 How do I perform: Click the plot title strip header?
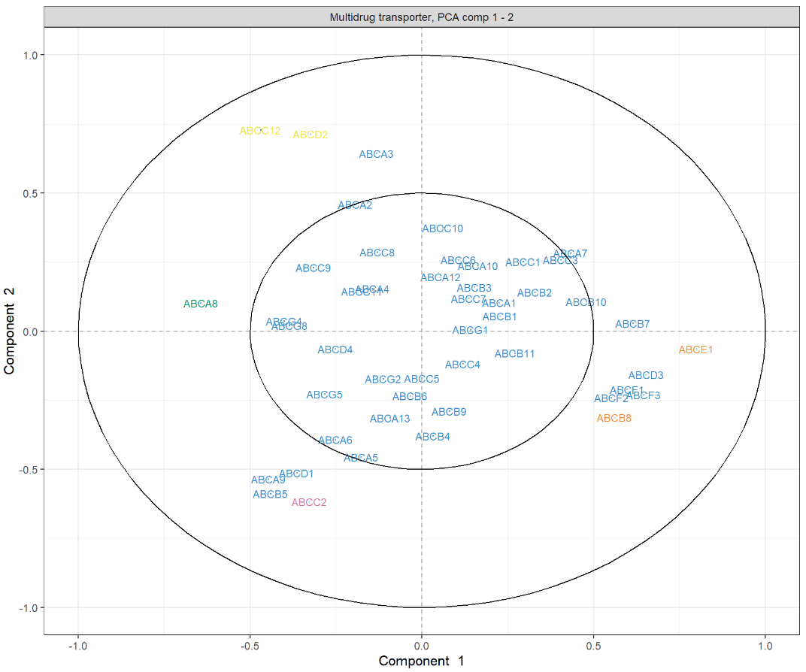point(422,17)
